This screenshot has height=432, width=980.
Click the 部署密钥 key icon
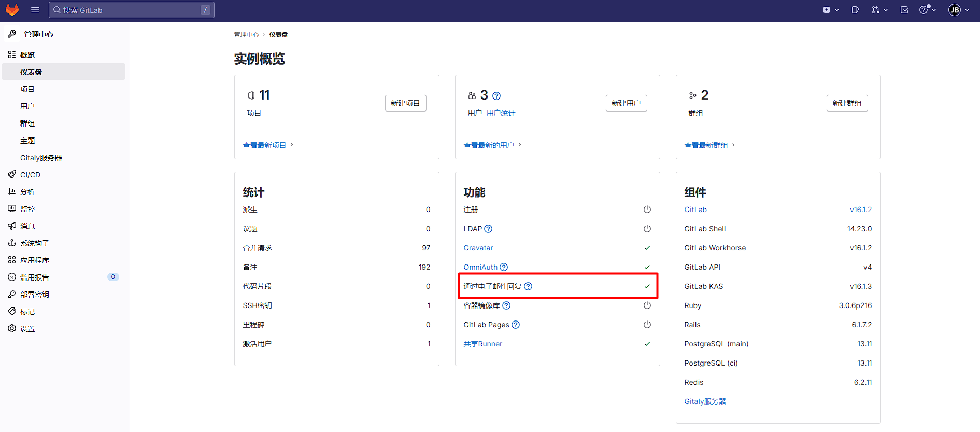click(x=12, y=295)
